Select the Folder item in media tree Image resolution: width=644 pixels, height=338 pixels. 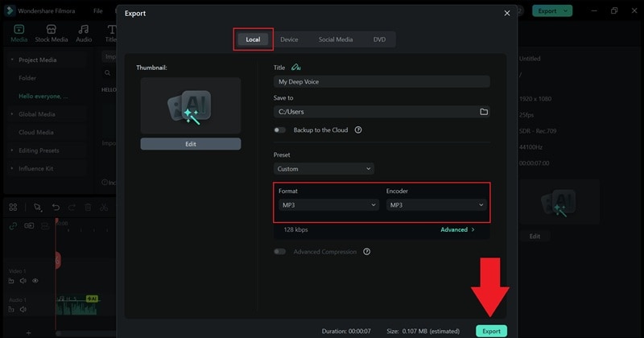27,77
